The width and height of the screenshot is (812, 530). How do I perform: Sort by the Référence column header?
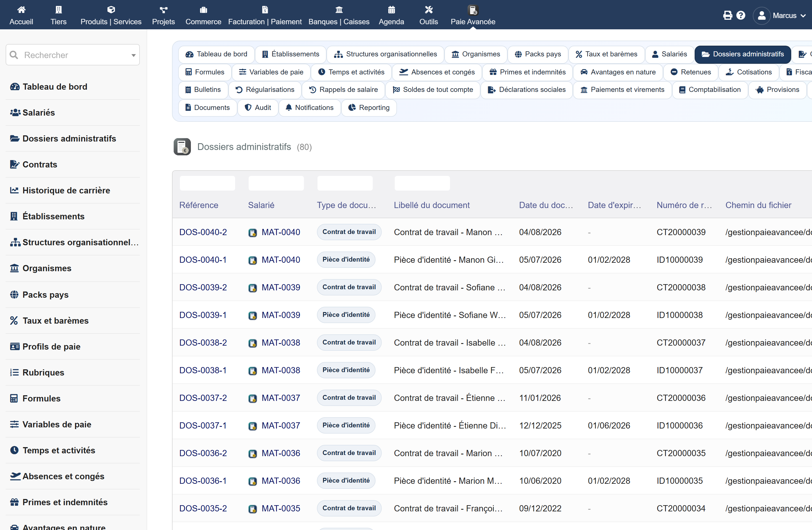(198, 205)
